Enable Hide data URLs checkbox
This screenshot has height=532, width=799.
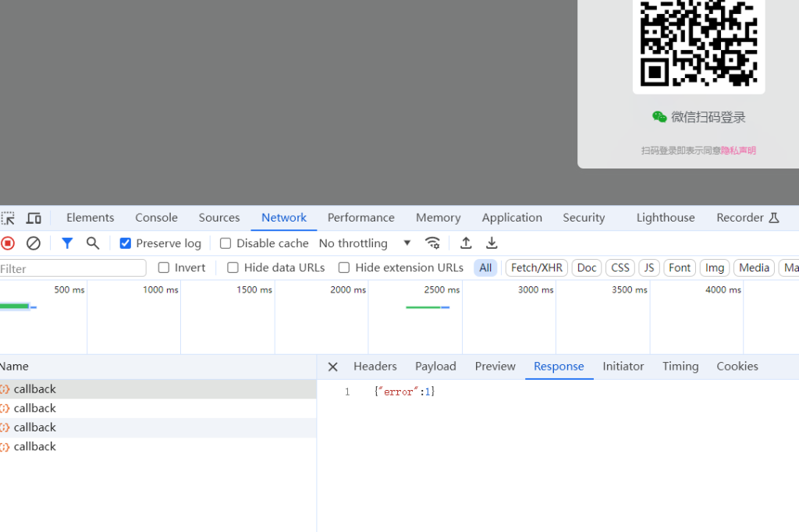coord(233,268)
